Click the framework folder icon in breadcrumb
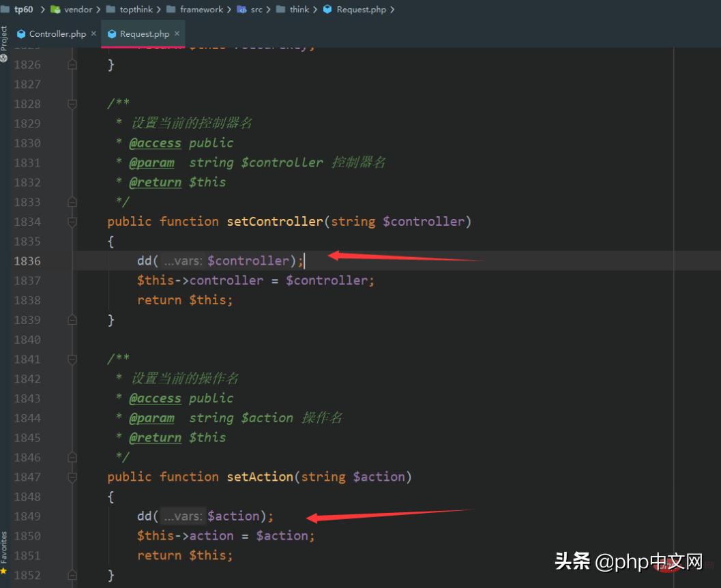The image size is (721, 588). 171,10
